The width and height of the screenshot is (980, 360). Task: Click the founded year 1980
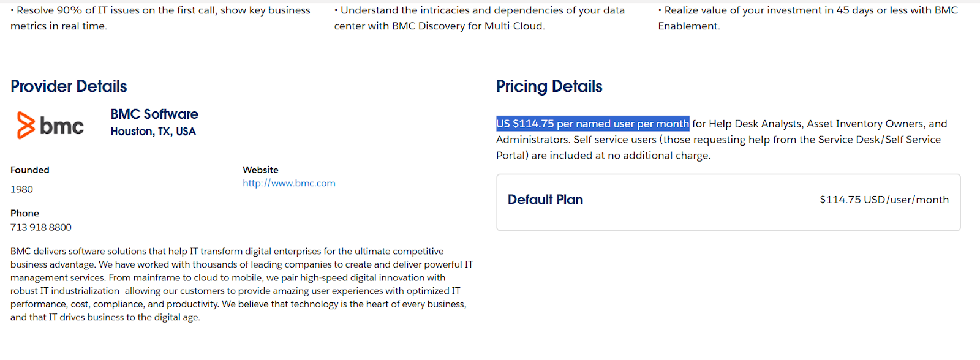[x=22, y=189]
